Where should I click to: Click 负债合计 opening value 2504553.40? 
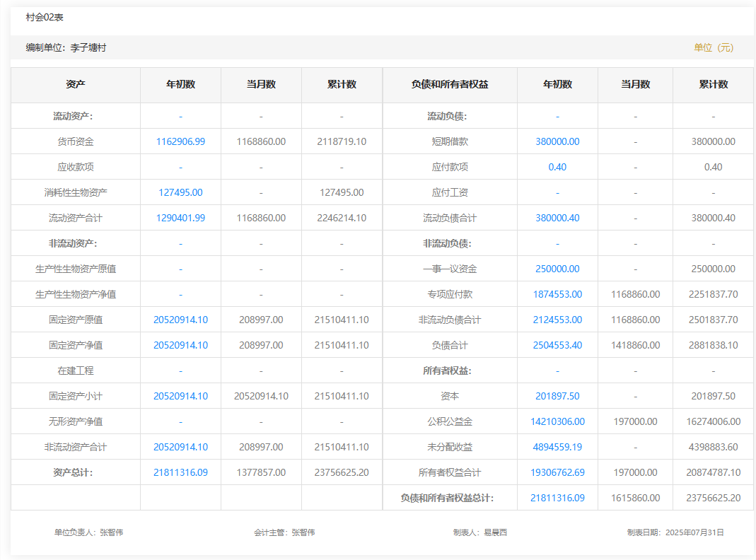[557, 345]
